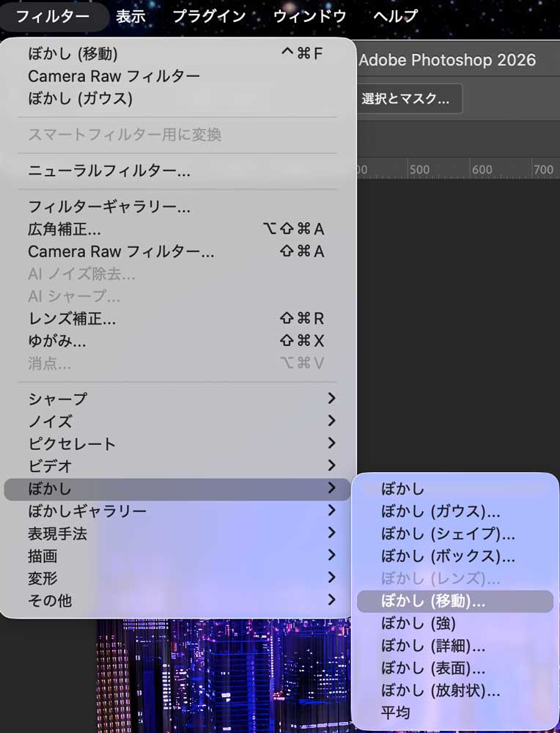Screen dimensions: 560x733
Task: Select Camera Raw フィルター... with shortcut
Action: pos(177,251)
